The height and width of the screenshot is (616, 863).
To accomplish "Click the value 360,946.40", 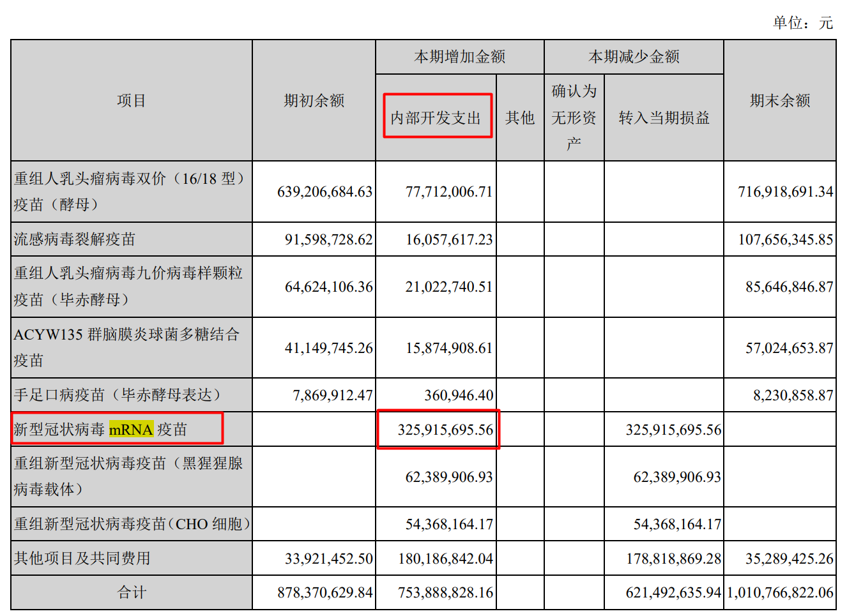I will 459,395.
